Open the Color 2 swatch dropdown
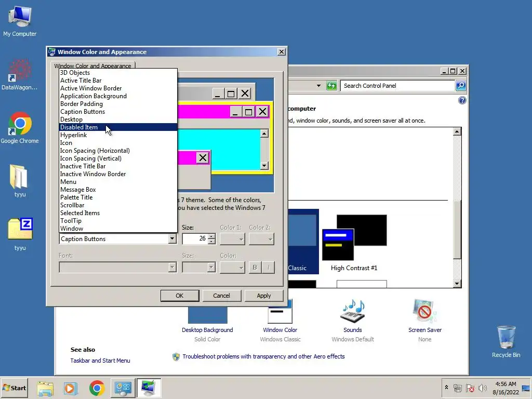 point(261,239)
